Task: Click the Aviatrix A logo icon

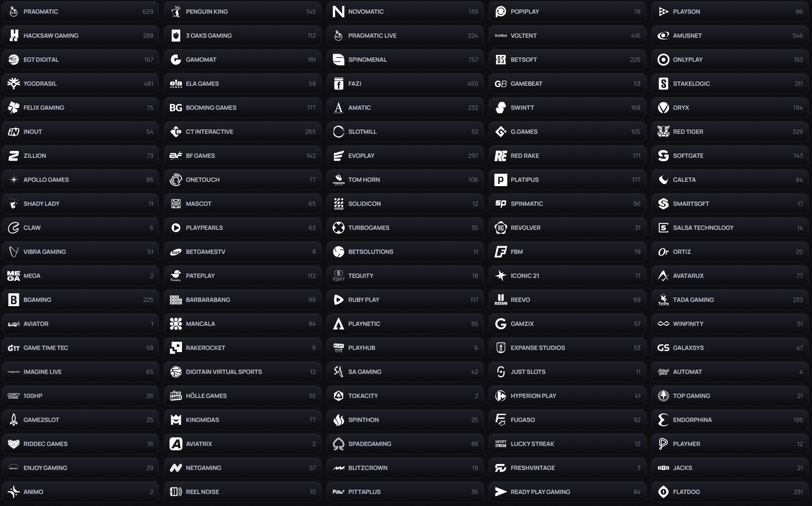Action: pos(176,444)
